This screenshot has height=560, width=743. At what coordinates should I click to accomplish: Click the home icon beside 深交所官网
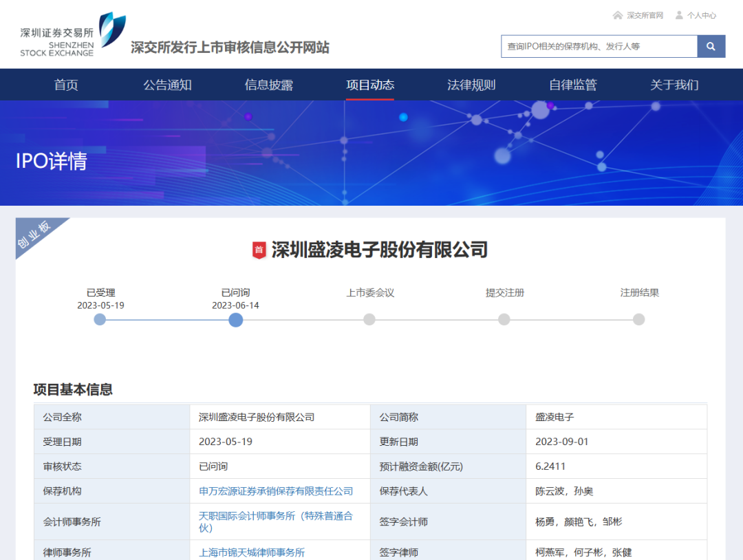coord(617,15)
